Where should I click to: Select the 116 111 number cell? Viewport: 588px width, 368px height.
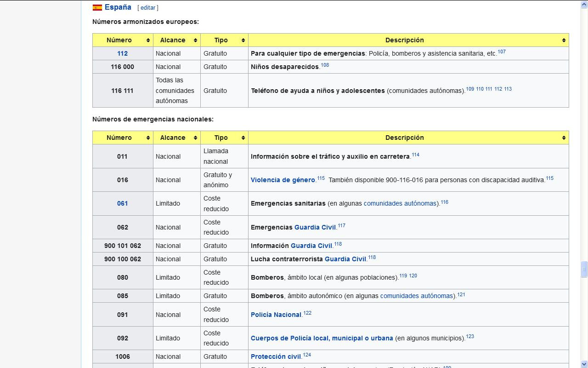pos(123,91)
